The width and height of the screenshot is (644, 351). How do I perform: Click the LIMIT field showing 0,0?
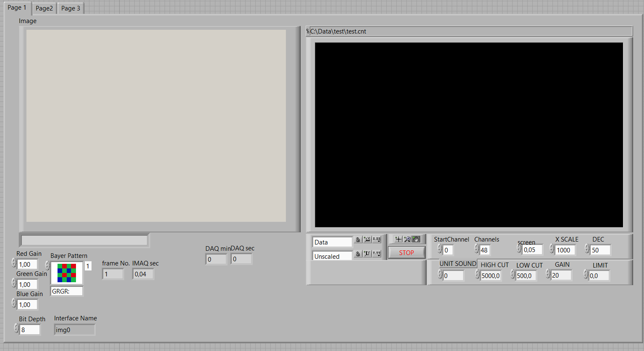coord(599,276)
